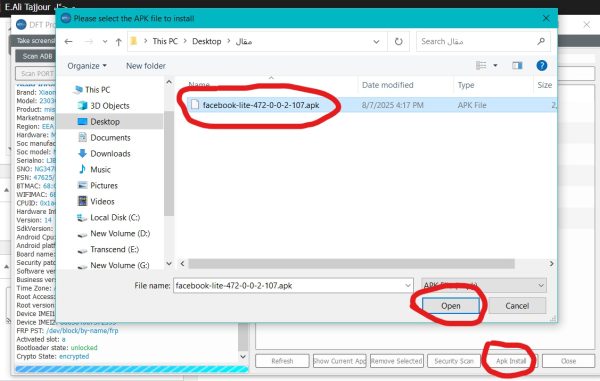This screenshot has height=381, width=600.
Task: Toggle the preview pane
Action: click(517, 66)
